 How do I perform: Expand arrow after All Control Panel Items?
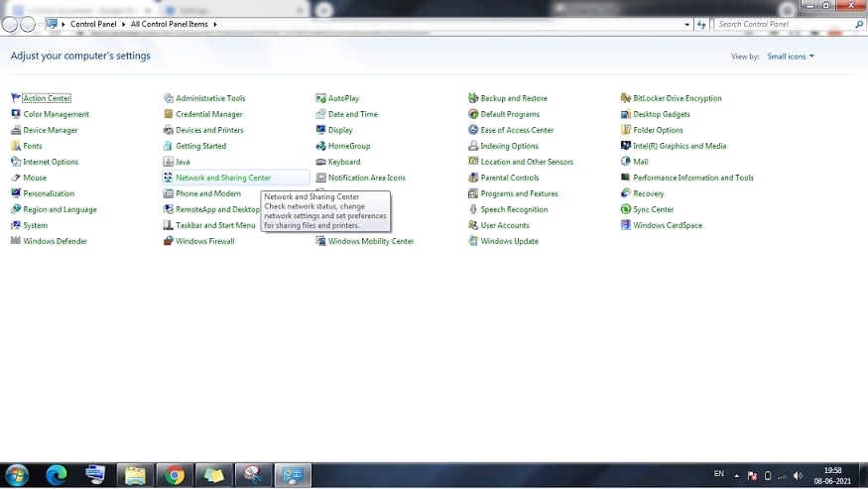215,25
